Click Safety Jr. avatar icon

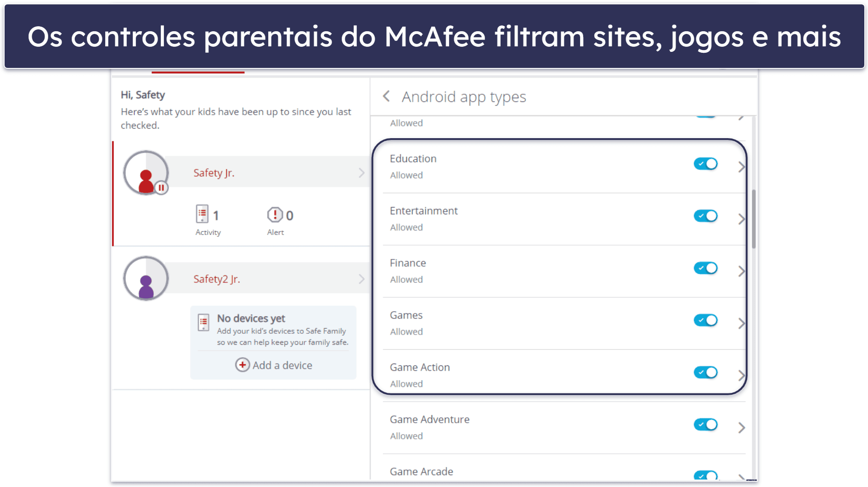146,173
